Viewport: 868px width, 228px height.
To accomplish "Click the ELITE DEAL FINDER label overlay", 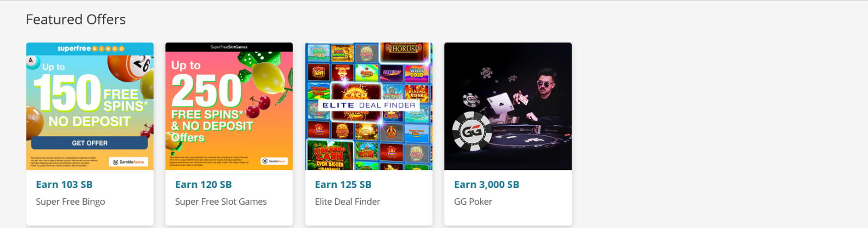I will (369, 105).
